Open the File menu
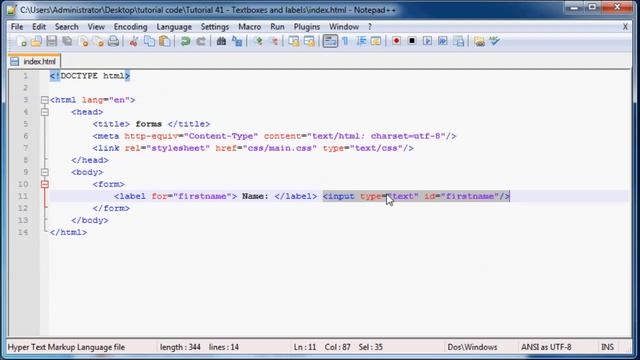This screenshot has height=360, width=640. click(17, 27)
